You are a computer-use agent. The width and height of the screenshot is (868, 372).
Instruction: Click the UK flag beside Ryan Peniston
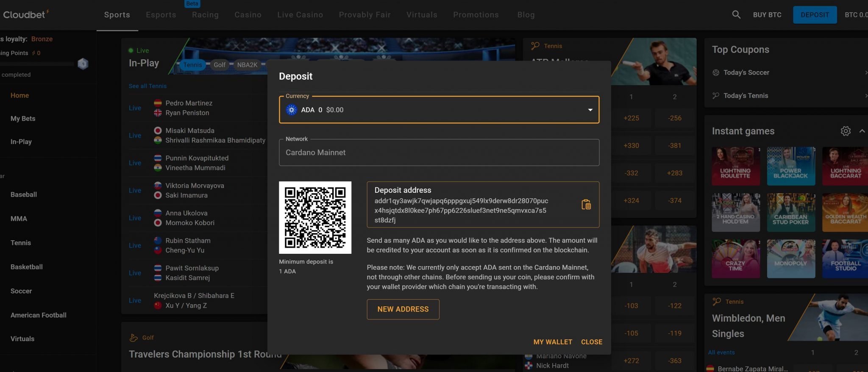(158, 113)
